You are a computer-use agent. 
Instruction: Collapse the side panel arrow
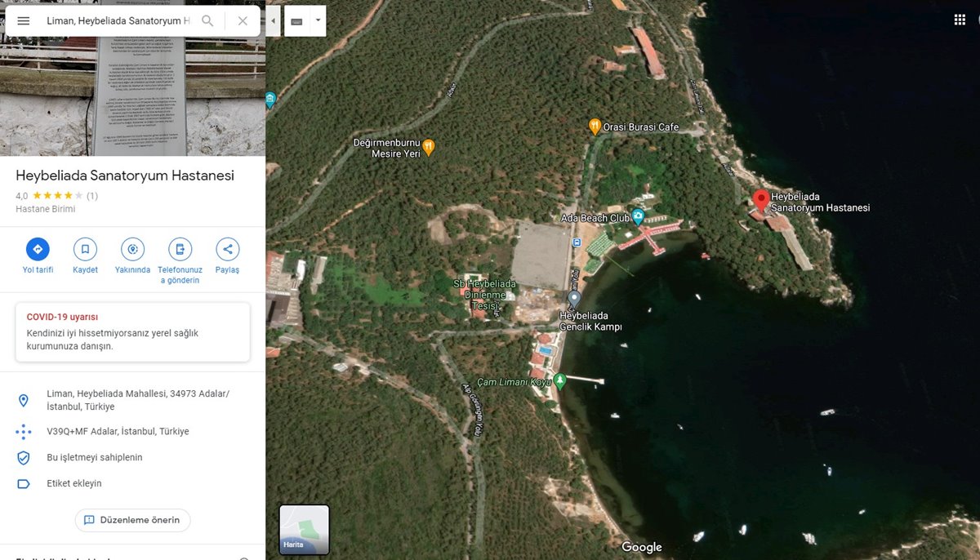pyautogui.click(x=273, y=21)
